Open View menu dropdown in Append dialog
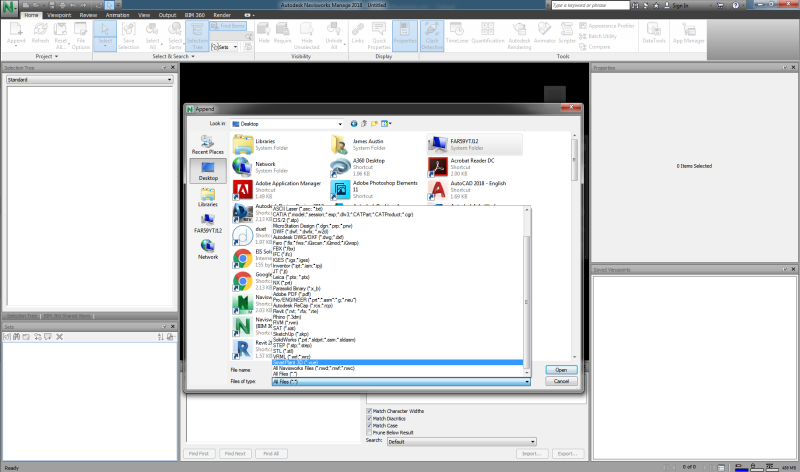The width and height of the screenshot is (800, 472). click(x=386, y=123)
